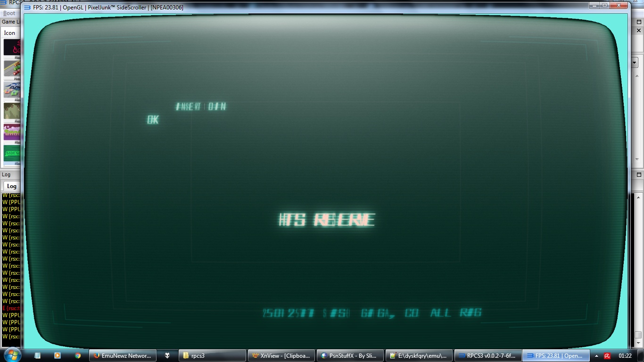Show hidden system tray icons

tap(596, 356)
